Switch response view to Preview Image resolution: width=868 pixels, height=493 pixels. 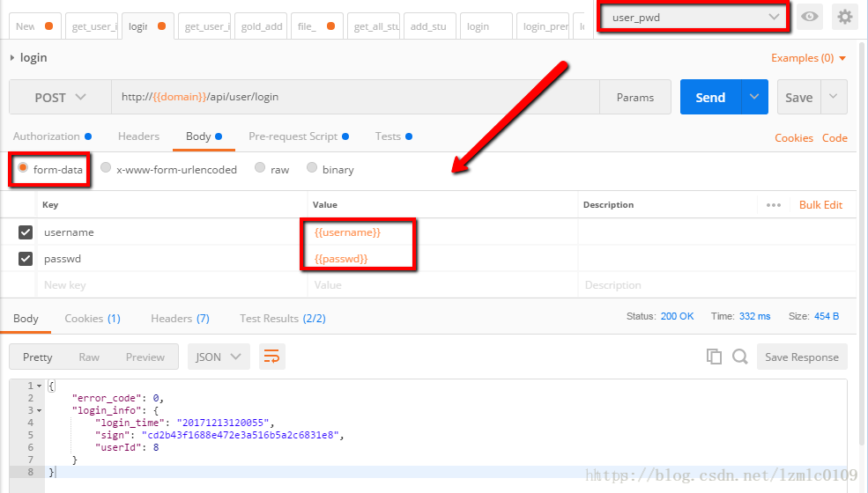145,357
